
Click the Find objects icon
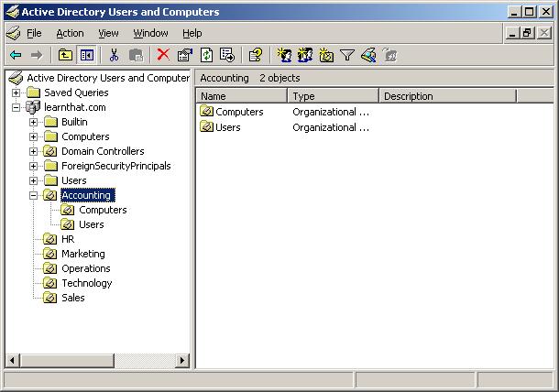tap(368, 55)
